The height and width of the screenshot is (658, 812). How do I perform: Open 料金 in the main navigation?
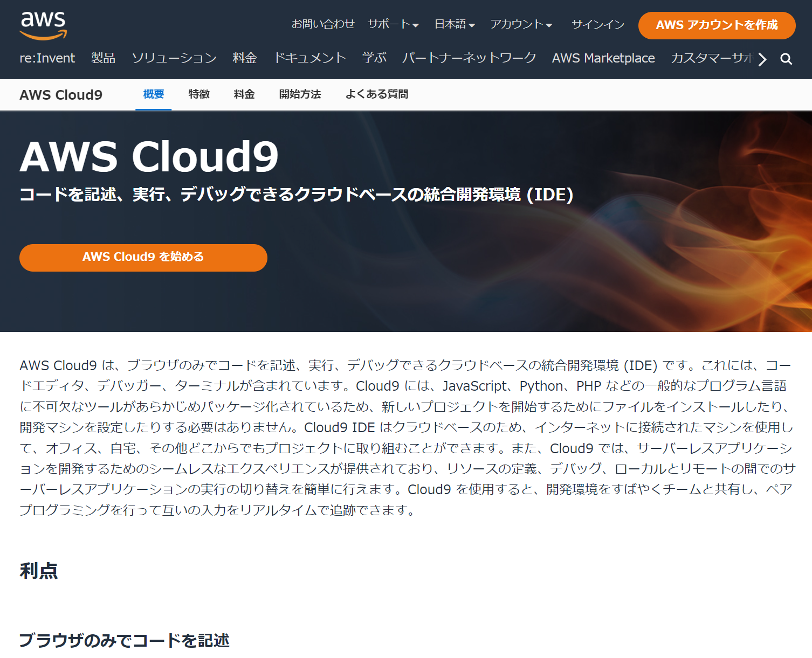245,58
